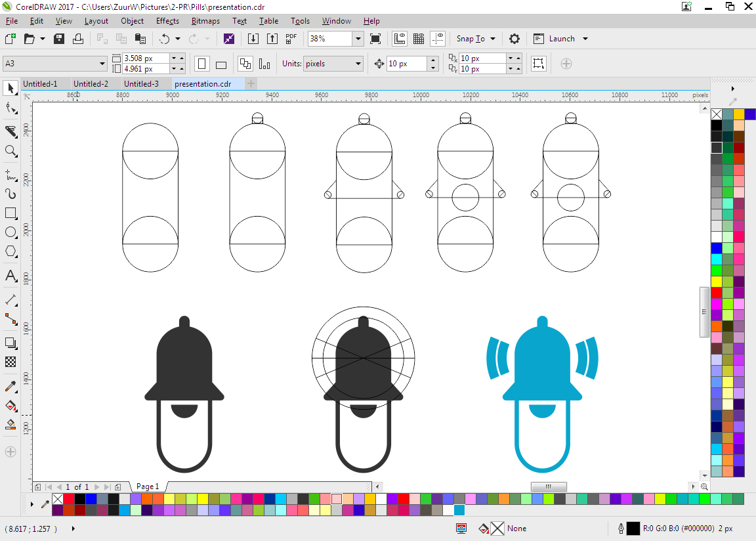Select the Ellipse tool

10,232
